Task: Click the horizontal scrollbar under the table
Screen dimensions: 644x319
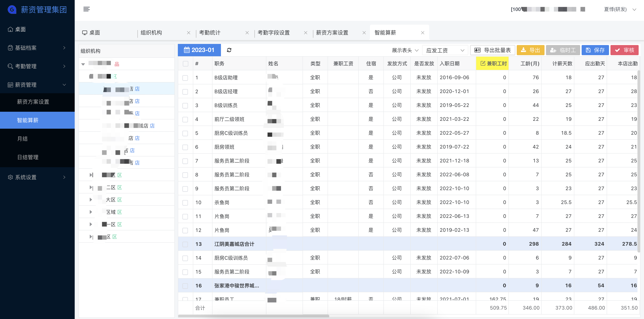Action: coord(253,316)
